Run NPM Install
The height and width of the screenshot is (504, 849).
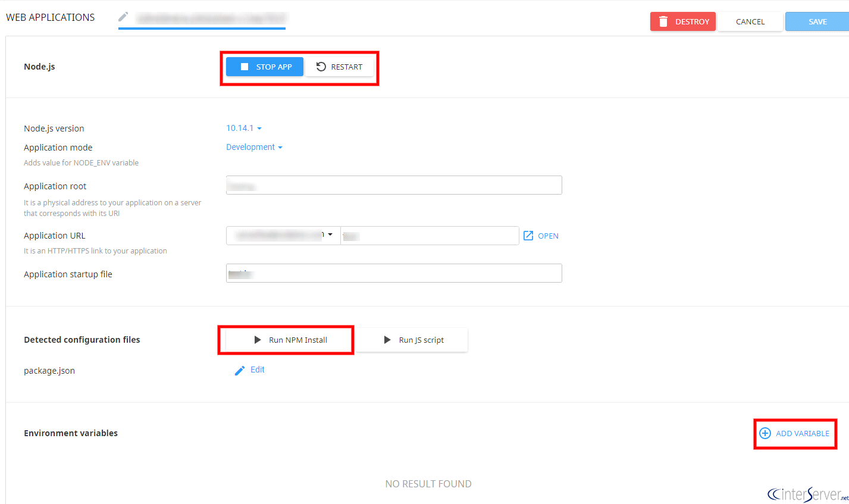coord(290,340)
